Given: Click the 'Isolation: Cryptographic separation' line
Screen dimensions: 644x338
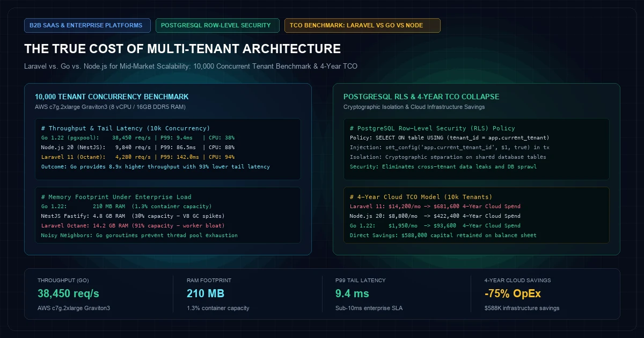Looking at the screenshot, I should pos(448,157).
